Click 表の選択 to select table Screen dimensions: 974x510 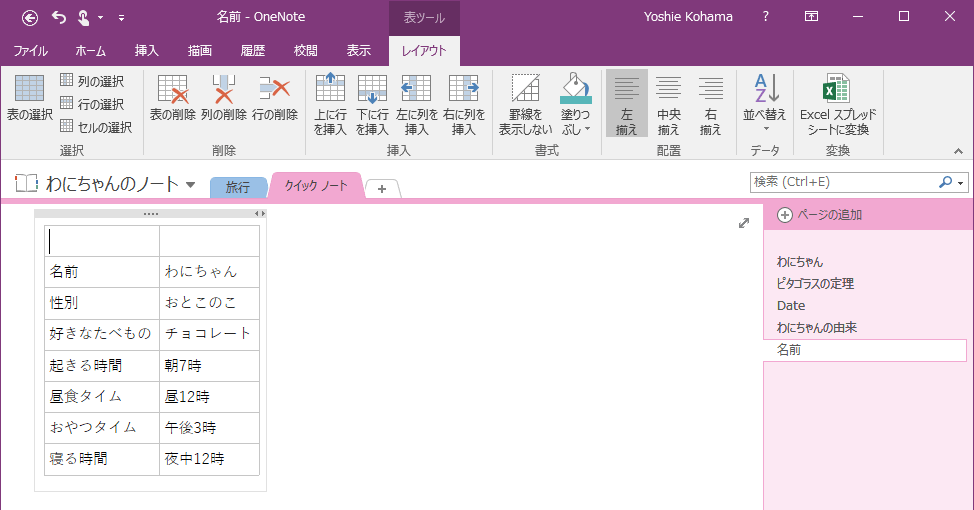[x=30, y=98]
